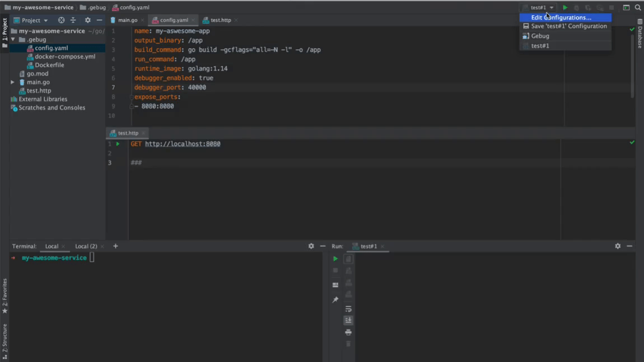Clear Run console with trash icon
Viewport: 644px width, 362px height.
(348, 344)
